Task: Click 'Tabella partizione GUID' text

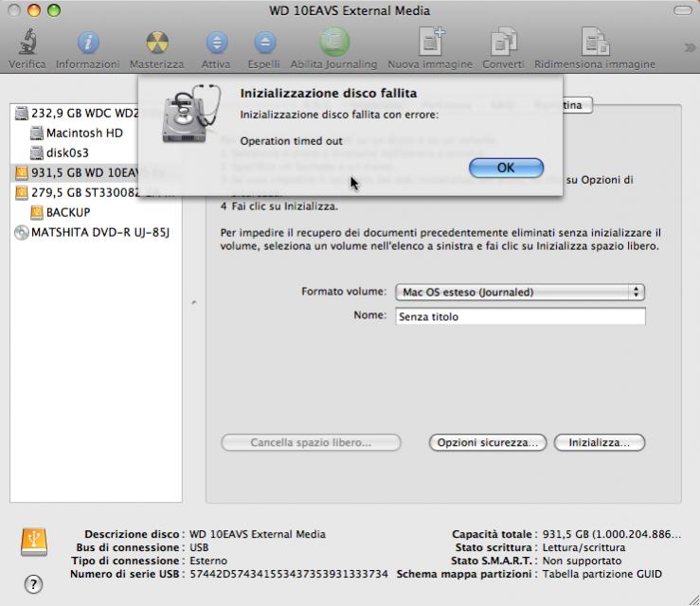Action: 602,574
